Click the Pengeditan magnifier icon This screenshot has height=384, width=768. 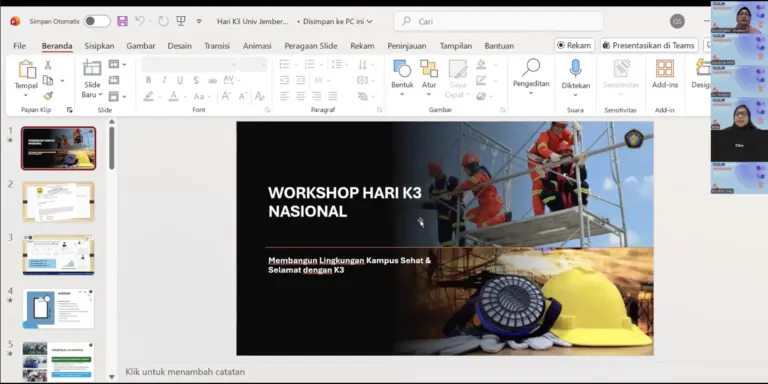pos(531,68)
